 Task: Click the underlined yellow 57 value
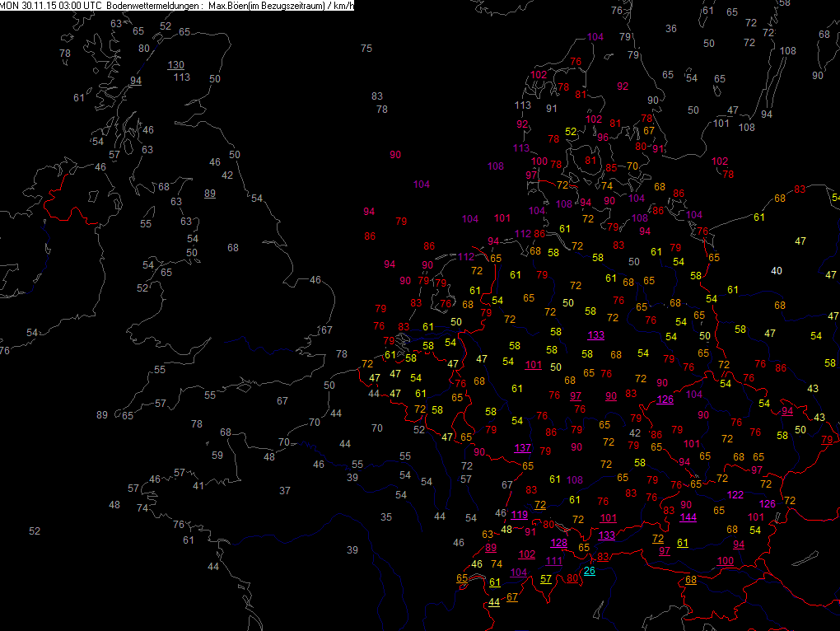pos(546,578)
